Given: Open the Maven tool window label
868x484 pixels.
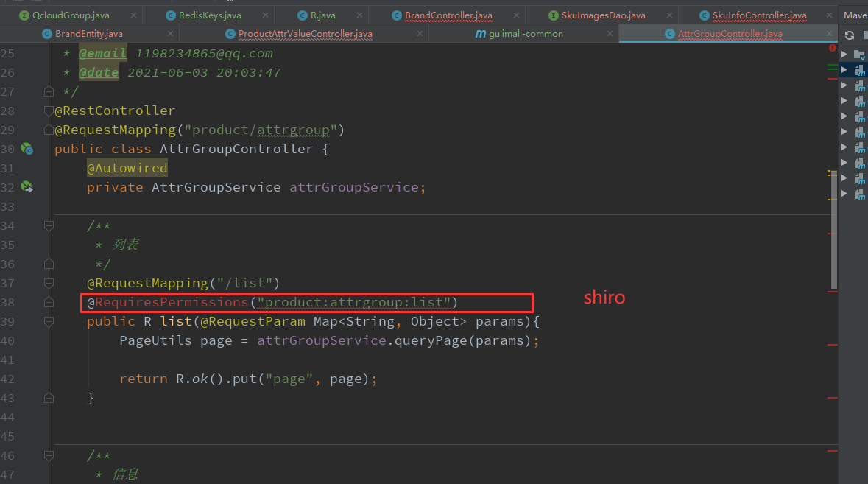Looking at the screenshot, I should point(855,15).
